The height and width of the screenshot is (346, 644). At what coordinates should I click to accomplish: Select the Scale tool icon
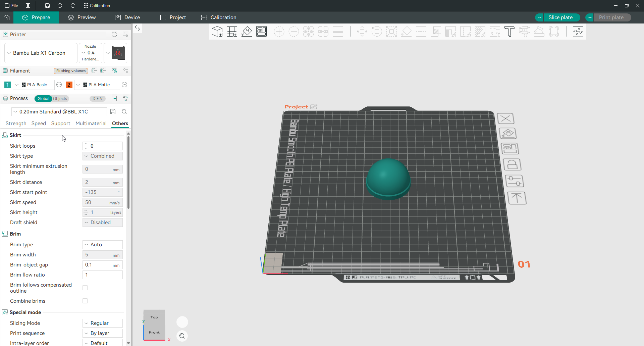click(x=391, y=32)
